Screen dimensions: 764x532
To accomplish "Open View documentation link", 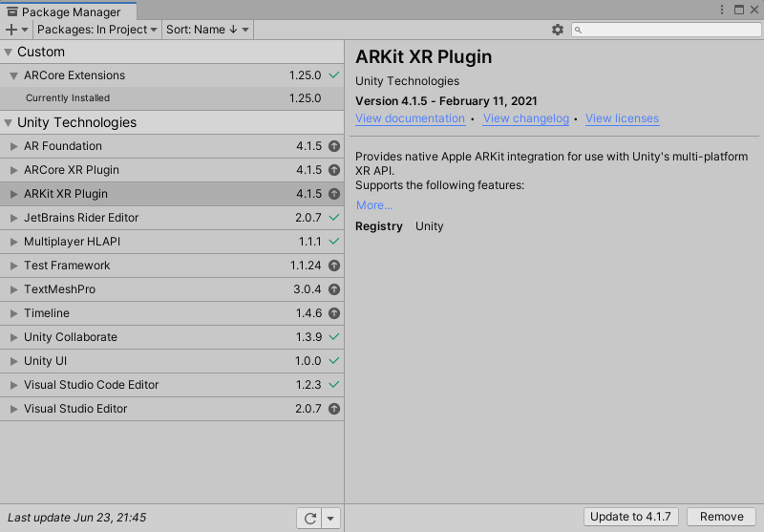I will (x=410, y=118).
